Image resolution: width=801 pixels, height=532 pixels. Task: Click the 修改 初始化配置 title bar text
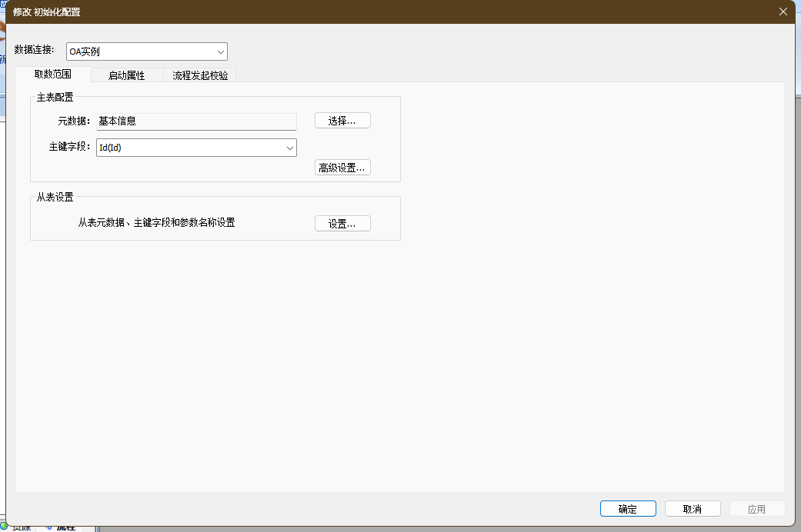click(x=46, y=12)
